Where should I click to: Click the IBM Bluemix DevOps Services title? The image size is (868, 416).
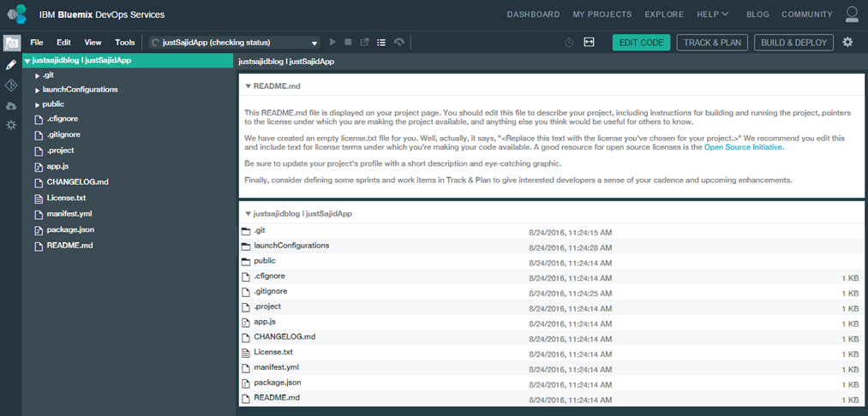[101, 15]
